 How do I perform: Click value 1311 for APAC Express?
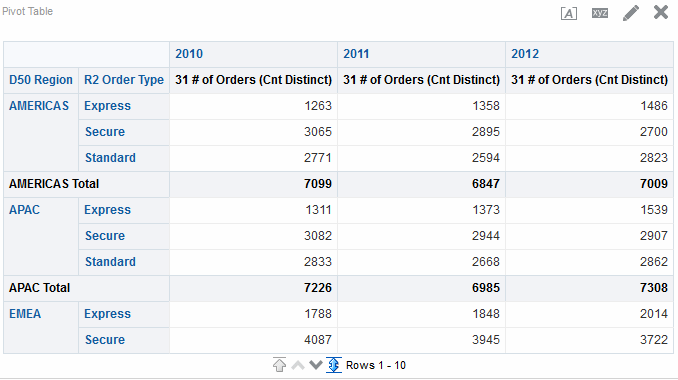pyautogui.click(x=318, y=210)
